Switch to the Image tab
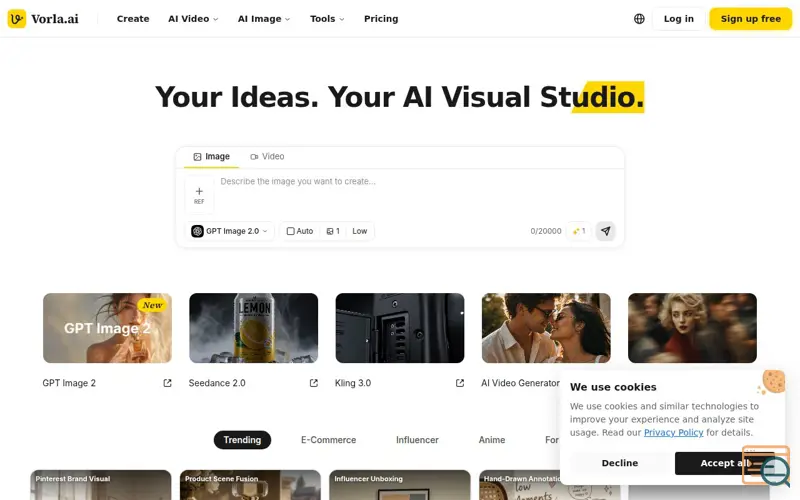 coord(211,157)
